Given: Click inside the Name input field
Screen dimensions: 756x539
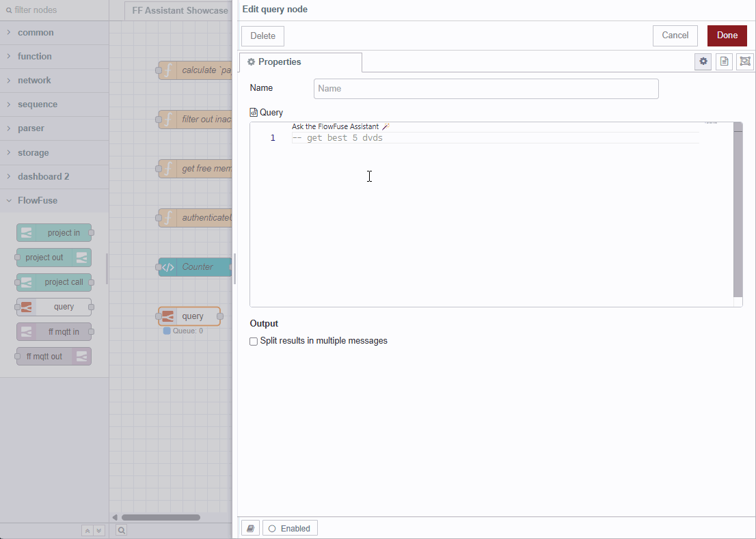Looking at the screenshot, I should tap(485, 88).
